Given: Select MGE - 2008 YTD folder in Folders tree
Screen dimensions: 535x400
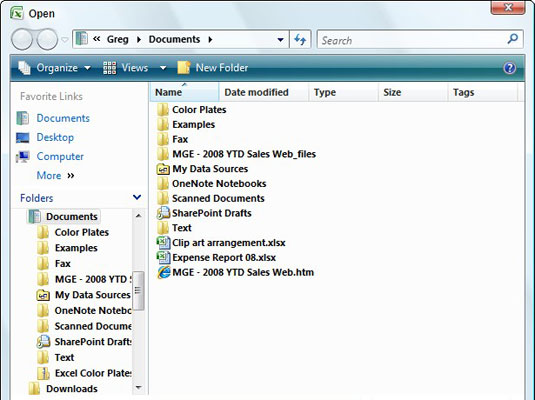Looking at the screenshot, I should click(x=92, y=279).
